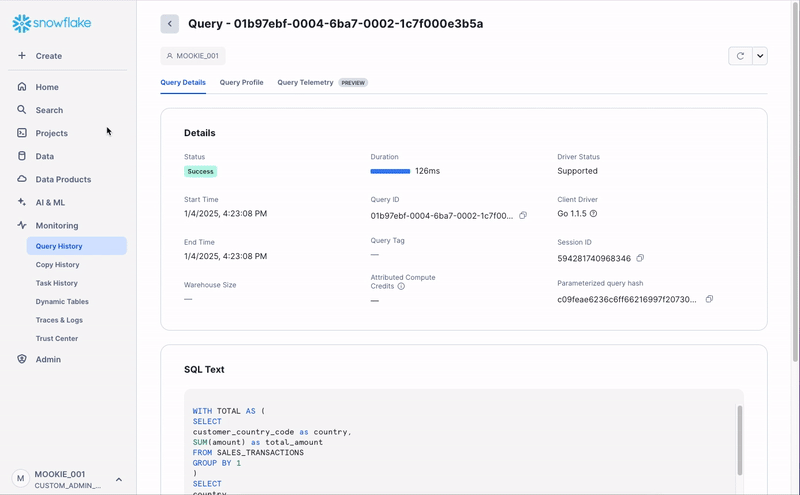Open the AI & ML label
The height and width of the screenshot is (495, 800).
50,203
